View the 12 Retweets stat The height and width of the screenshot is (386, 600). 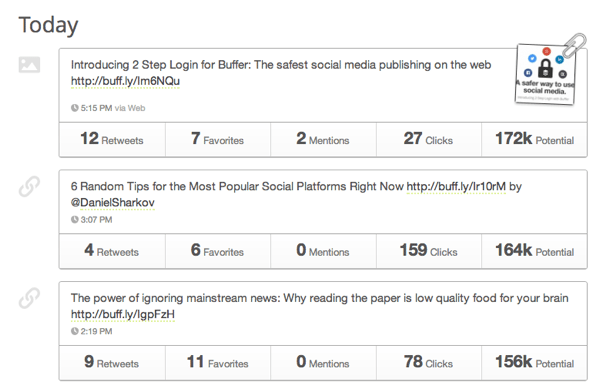tap(112, 139)
